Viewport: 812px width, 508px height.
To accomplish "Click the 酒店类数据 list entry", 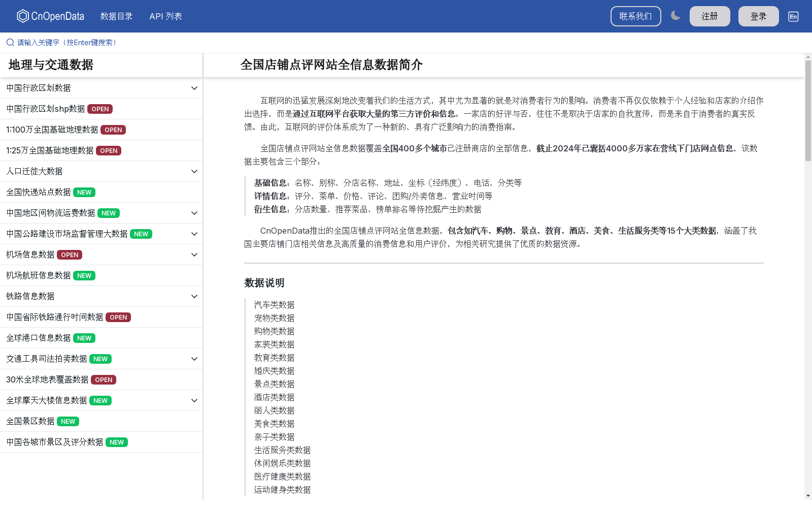I will [x=275, y=397].
